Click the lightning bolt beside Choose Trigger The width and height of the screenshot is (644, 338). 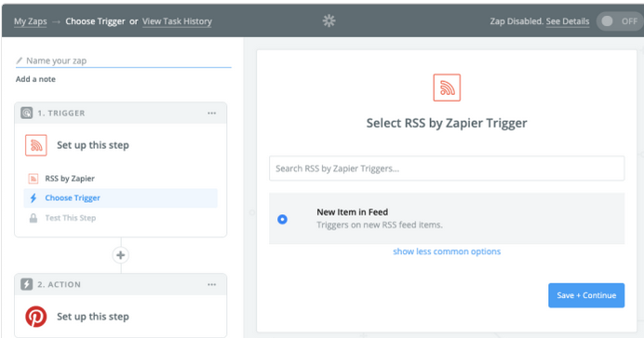point(34,198)
